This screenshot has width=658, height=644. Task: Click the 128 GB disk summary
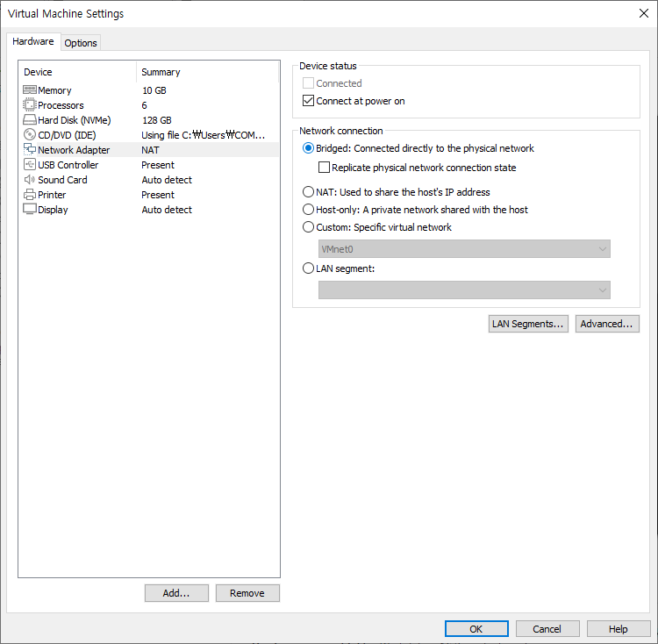coord(157,120)
